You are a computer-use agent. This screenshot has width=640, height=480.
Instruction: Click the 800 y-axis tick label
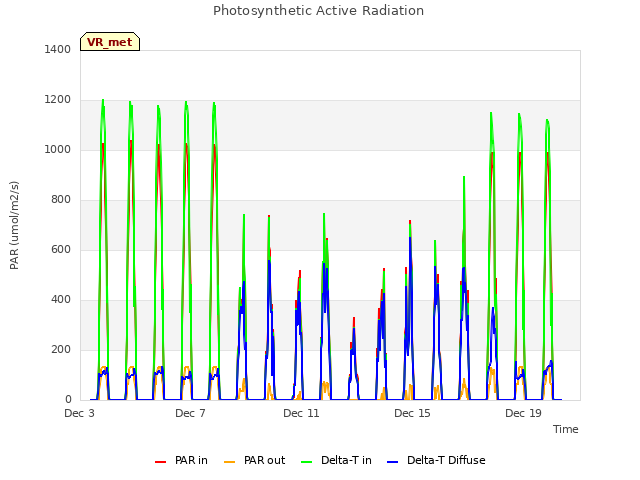pyautogui.click(x=61, y=200)
